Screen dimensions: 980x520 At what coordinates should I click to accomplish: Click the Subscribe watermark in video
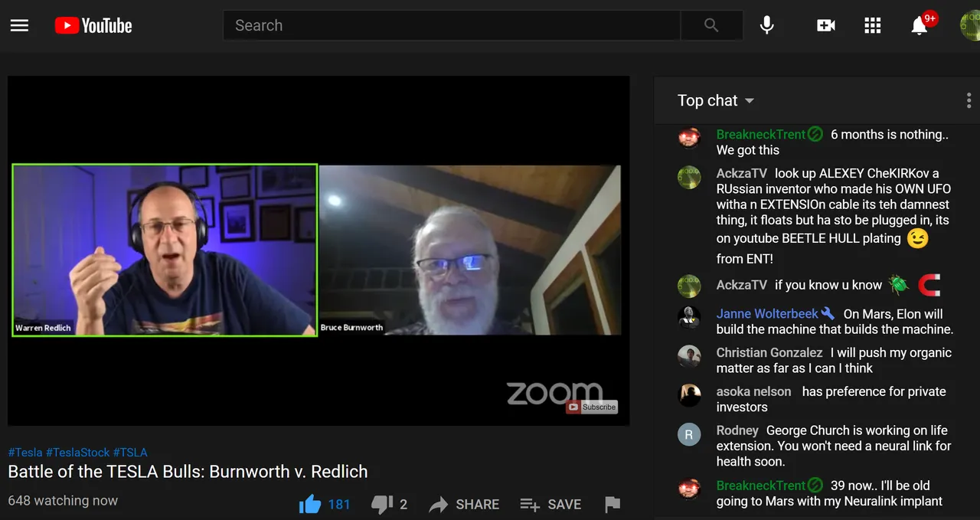[592, 407]
